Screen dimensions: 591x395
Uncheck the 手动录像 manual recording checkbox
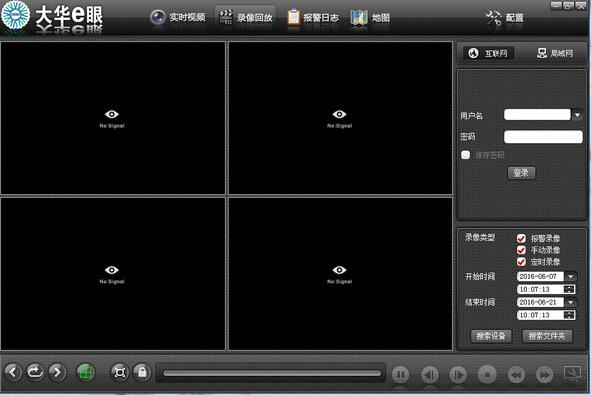(521, 250)
